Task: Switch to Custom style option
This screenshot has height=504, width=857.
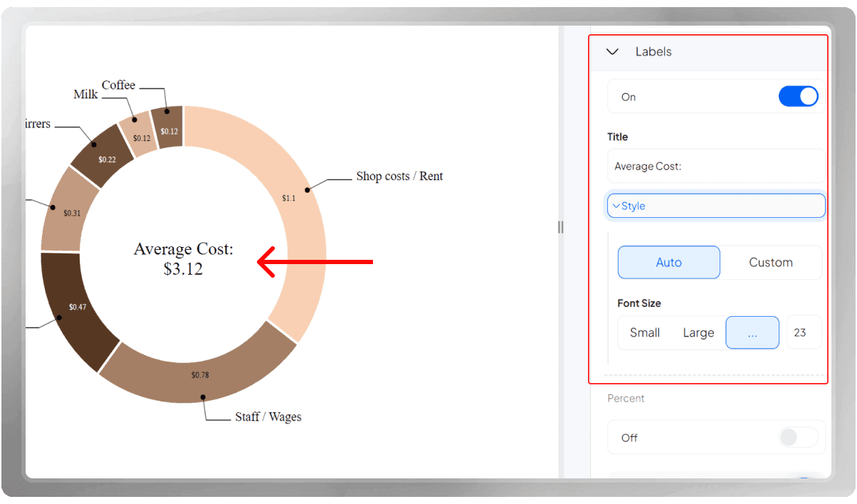Action: coord(771,262)
